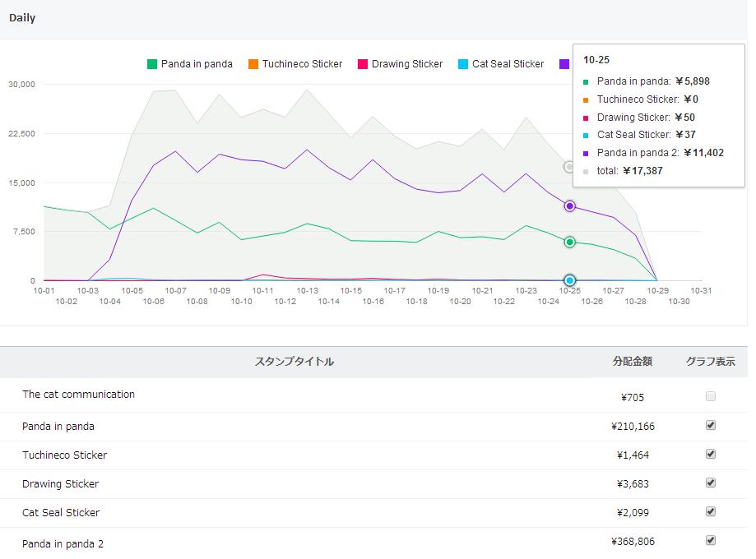This screenshot has height=559, width=756.
Task: Click the green Panda in panda legend swatch
Action: pyautogui.click(x=152, y=64)
